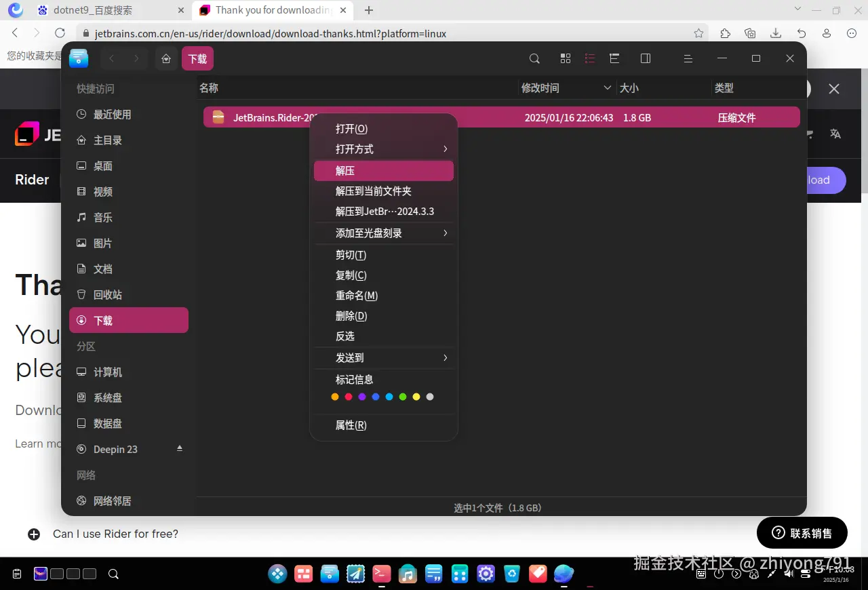The width and height of the screenshot is (868, 590).
Task: Click 联系销售 button on the webpage
Action: [x=802, y=532]
